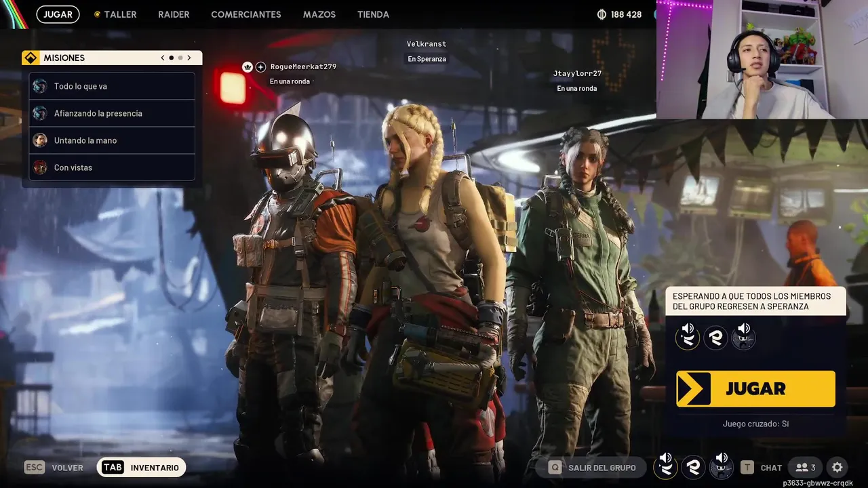Go to next Misiones page arrow
Screen dimensions: 868x488
(x=189, y=58)
